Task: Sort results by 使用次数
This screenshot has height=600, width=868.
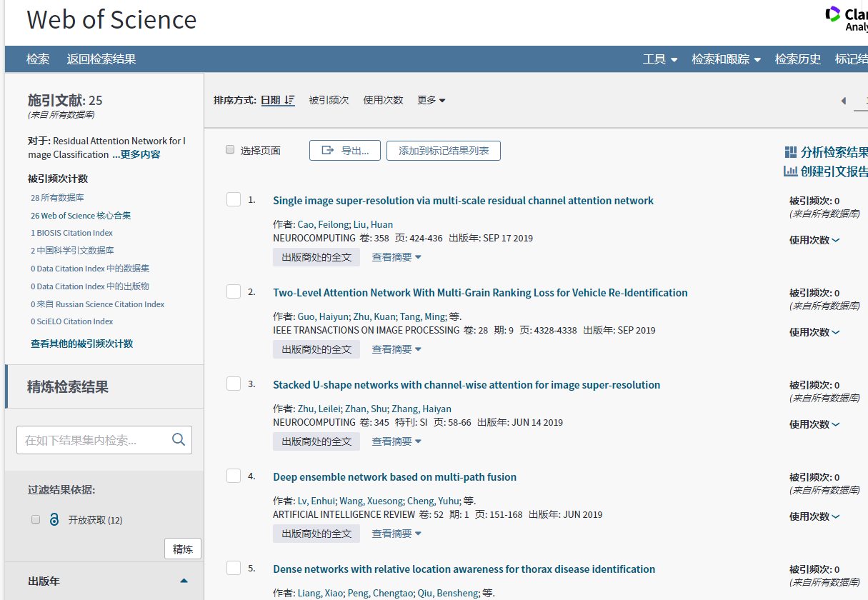Action: click(x=383, y=100)
